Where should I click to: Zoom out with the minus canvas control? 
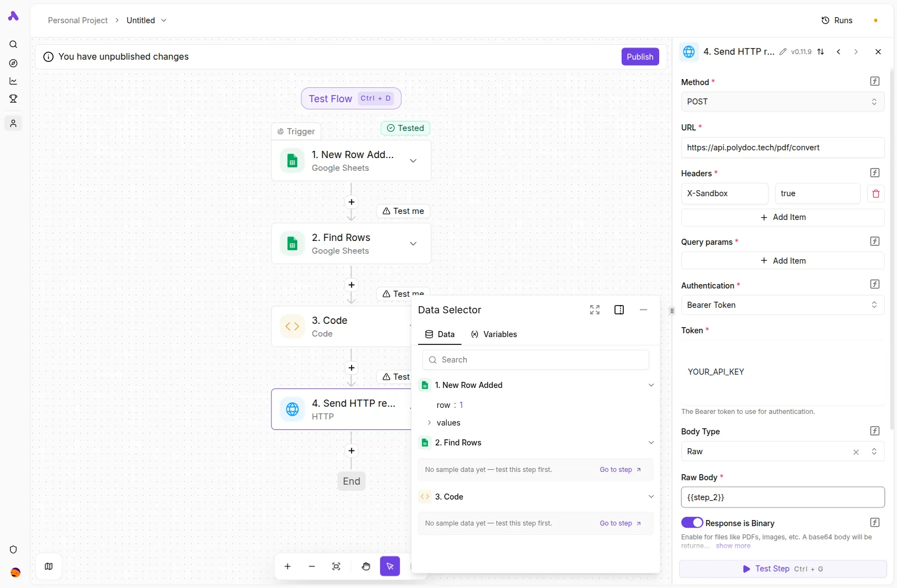pos(312,566)
